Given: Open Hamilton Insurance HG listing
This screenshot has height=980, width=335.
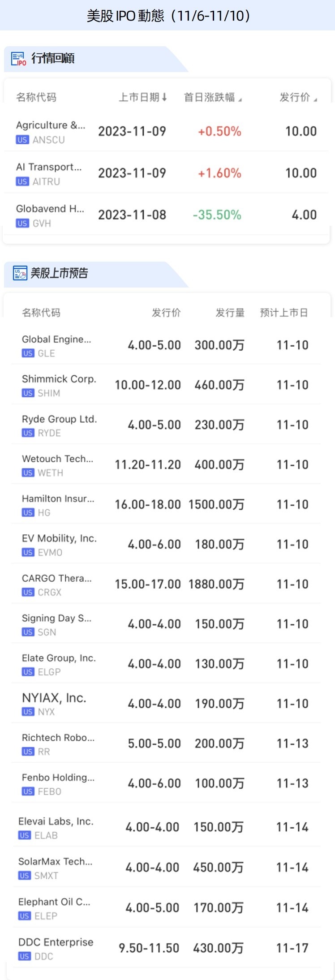Looking at the screenshot, I should coord(166,504).
